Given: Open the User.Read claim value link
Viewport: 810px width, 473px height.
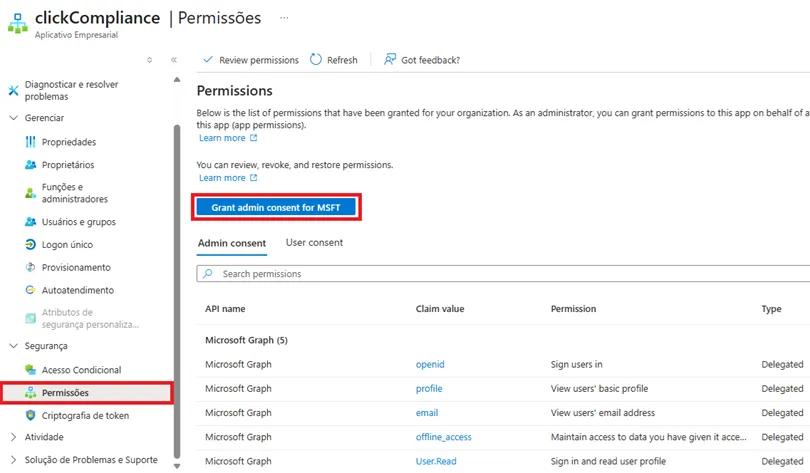Looking at the screenshot, I should coord(436,461).
